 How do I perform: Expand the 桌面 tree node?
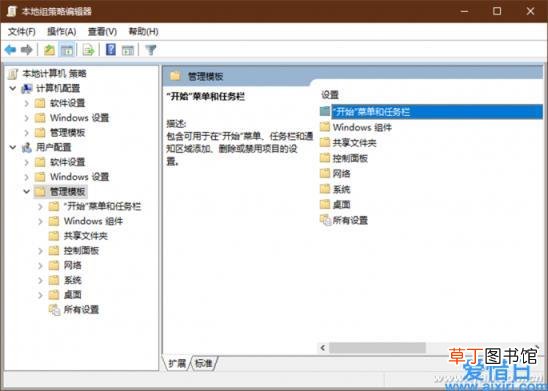[x=41, y=295]
